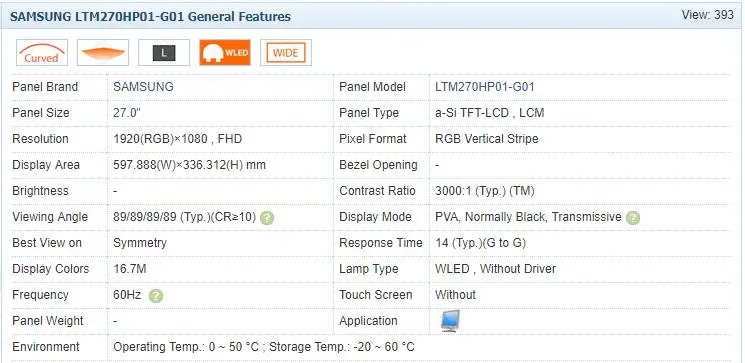Click the Application label
The width and height of the screenshot is (745, 363).
tap(368, 321)
